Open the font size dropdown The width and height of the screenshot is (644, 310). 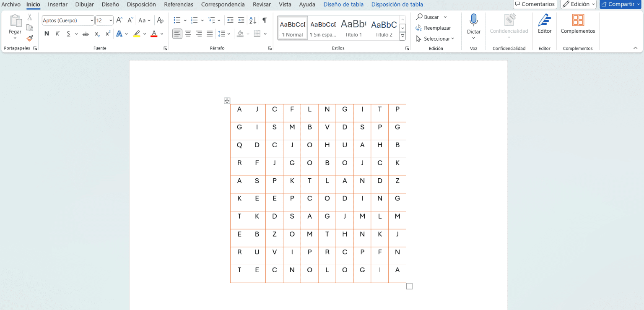click(111, 21)
